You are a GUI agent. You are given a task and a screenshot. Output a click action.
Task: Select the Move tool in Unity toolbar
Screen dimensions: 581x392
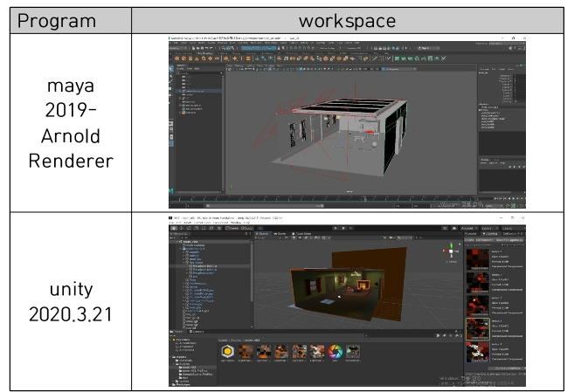click(180, 227)
